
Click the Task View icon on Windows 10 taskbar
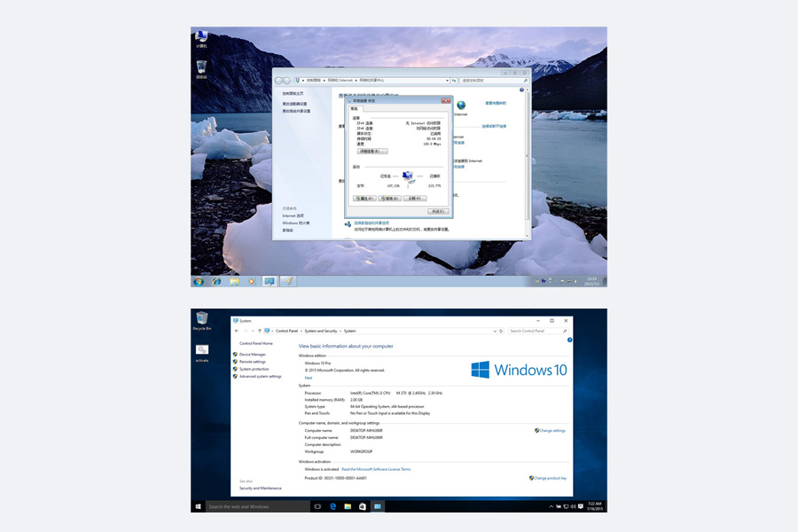point(317,506)
